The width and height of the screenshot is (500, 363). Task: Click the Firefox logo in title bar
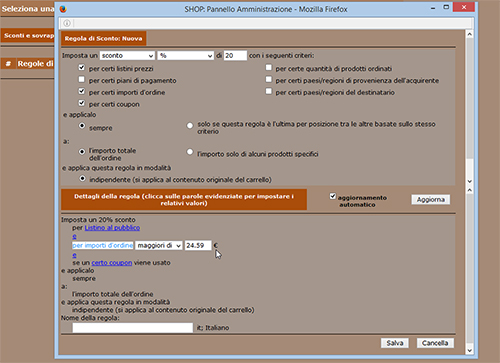[x=63, y=9]
